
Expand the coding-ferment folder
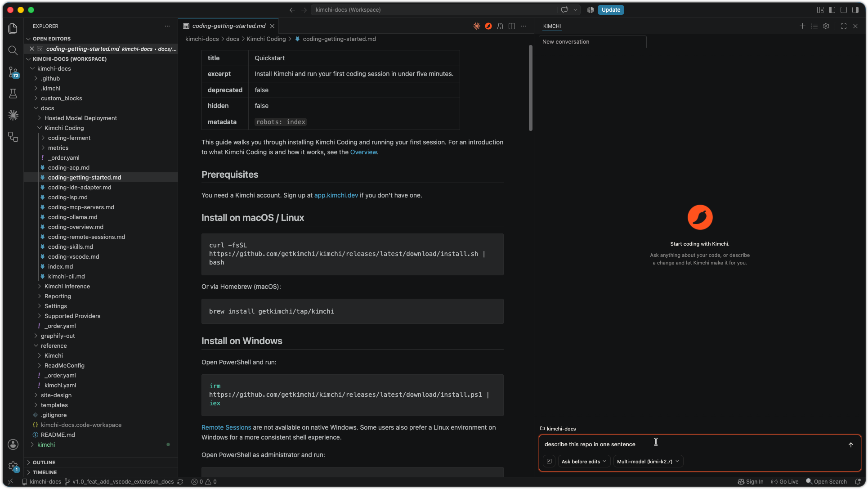[x=69, y=138]
